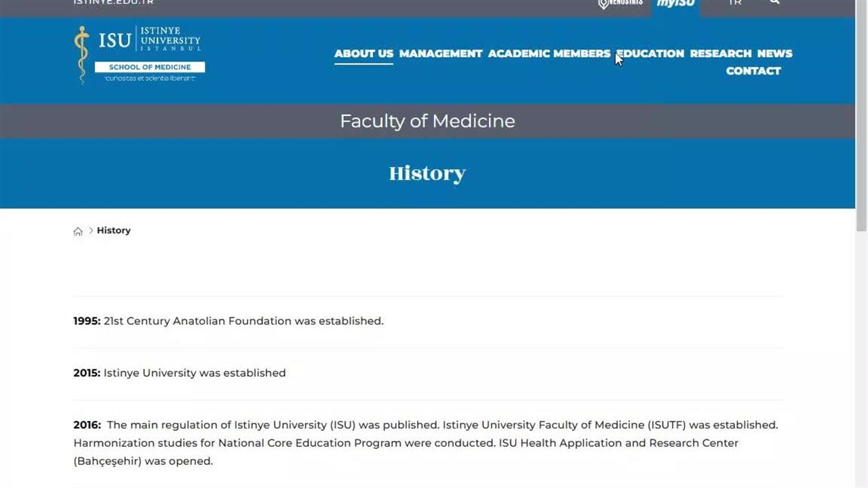Open the Education menu

[x=651, y=54]
